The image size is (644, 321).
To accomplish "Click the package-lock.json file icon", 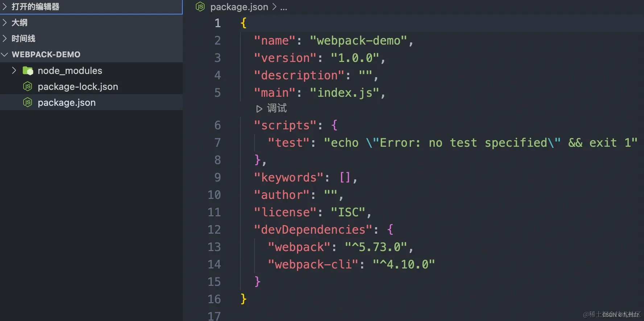I will tap(28, 86).
